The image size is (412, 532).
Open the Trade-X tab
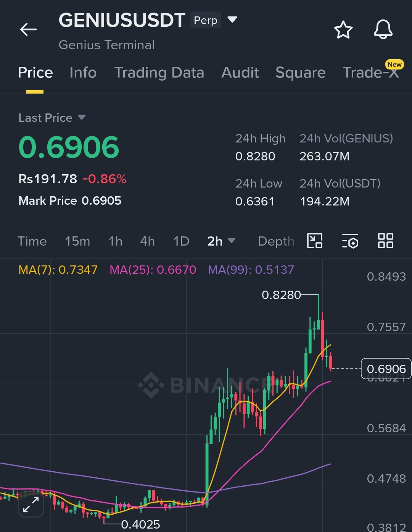click(371, 73)
